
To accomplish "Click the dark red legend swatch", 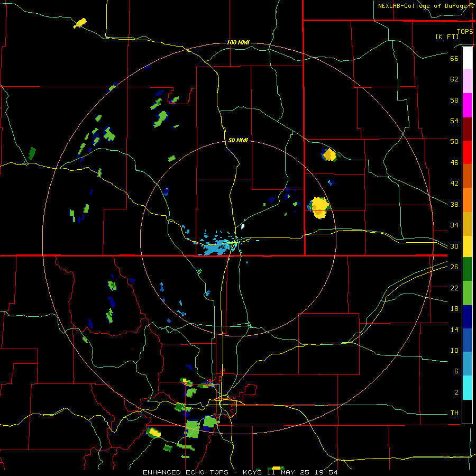I will [x=467, y=129].
